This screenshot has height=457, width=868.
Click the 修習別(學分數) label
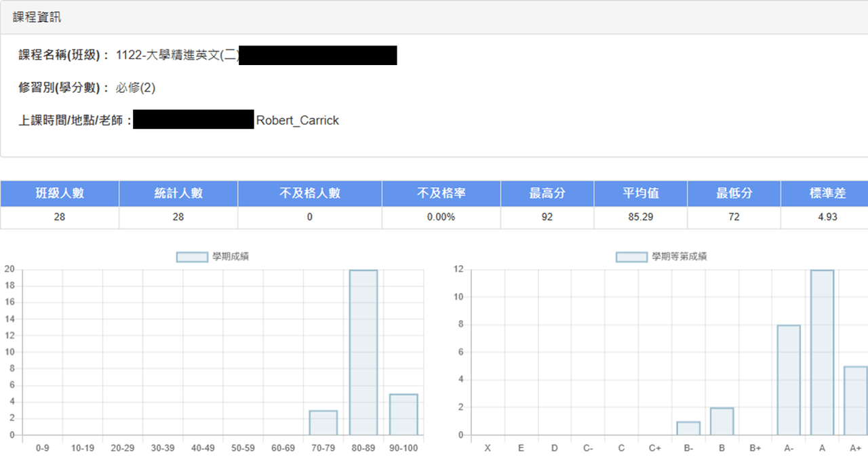(64, 88)
